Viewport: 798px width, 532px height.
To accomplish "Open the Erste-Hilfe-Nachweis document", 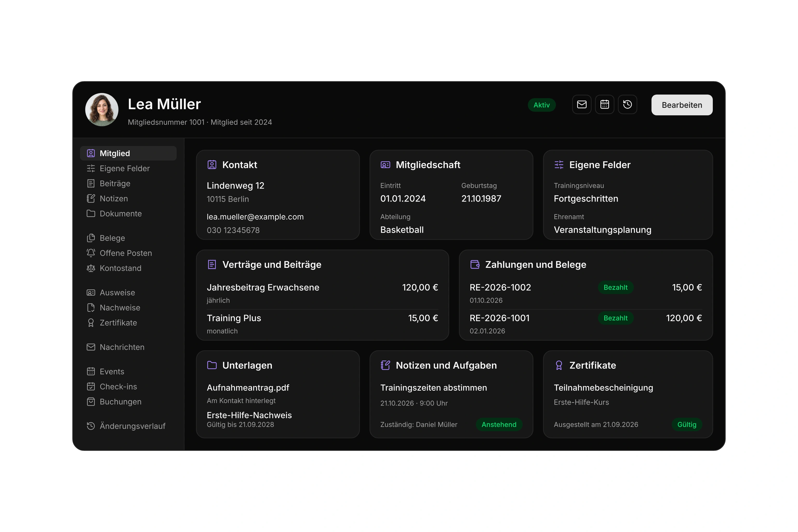I will (249, 415).
